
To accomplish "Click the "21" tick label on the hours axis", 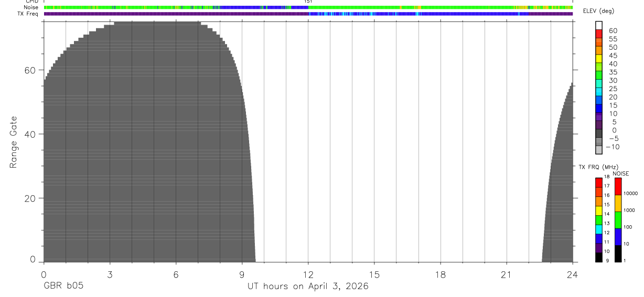I will click(x=507, y=274).
